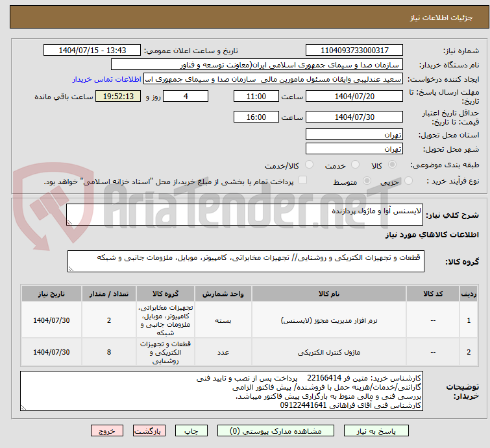Select the 'کالا' radio button
The image size is (490, 448).
click(392, 165)
